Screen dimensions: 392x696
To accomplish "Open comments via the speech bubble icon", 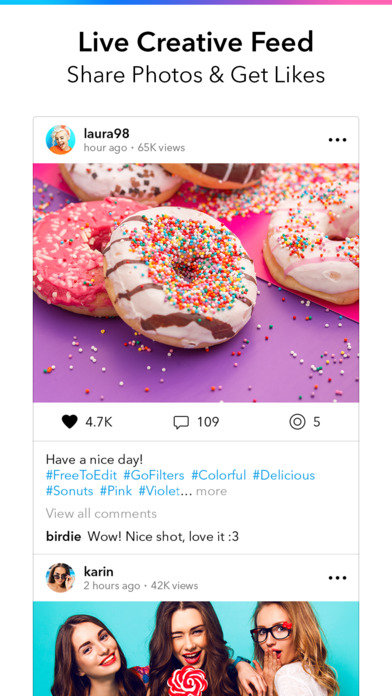I will 181,422.
